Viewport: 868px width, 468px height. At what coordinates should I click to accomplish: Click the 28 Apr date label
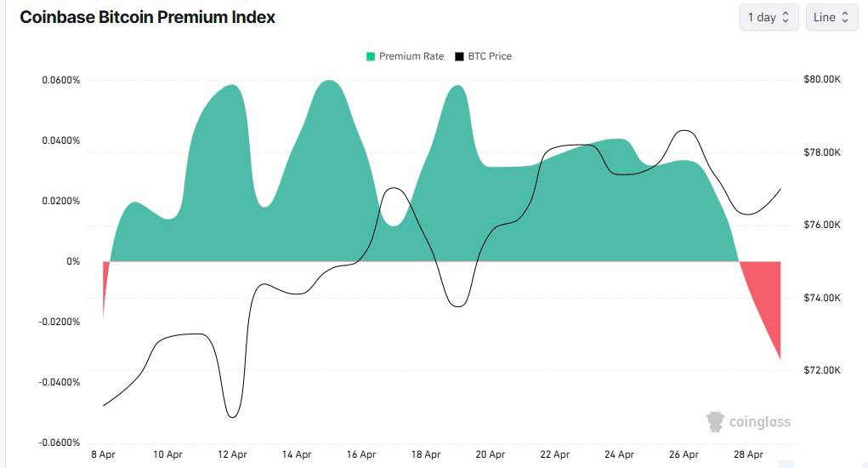click(748, 454)
